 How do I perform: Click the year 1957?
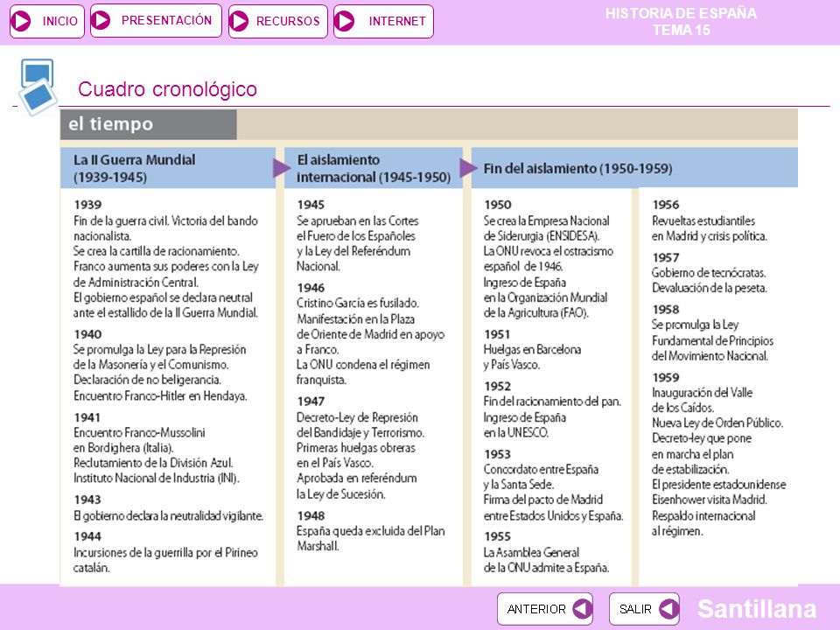point(666,257)
